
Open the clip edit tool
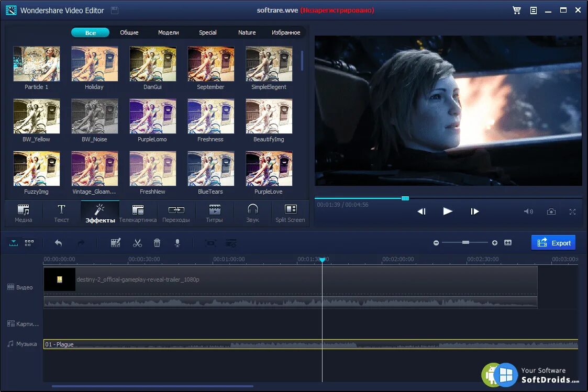[116, 243]
